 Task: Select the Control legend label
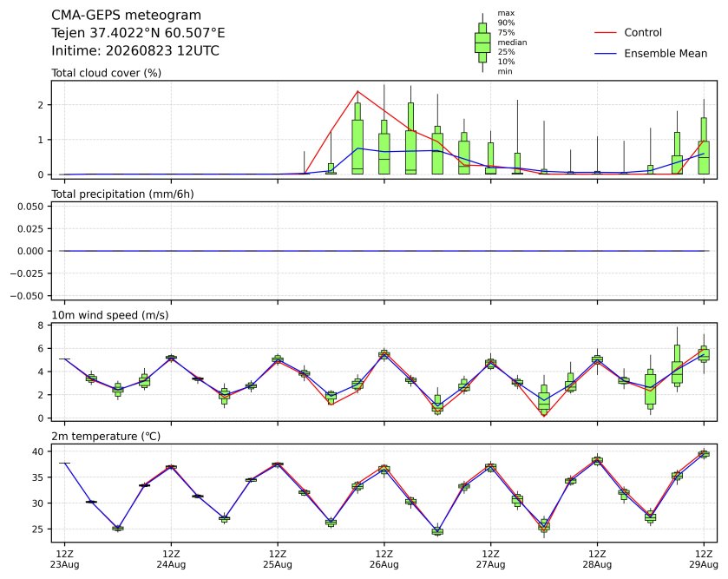[x=643, y=32]
